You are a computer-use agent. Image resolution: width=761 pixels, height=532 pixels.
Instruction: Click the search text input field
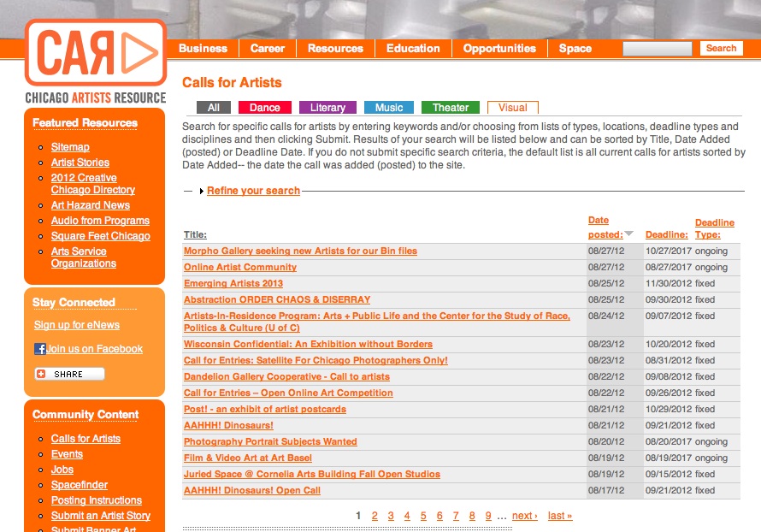point(658,49)
